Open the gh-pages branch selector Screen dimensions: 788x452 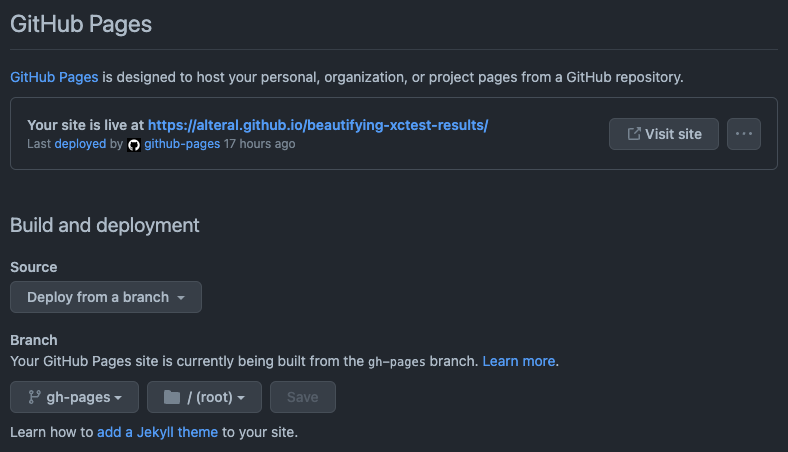[x=74, y=397]
